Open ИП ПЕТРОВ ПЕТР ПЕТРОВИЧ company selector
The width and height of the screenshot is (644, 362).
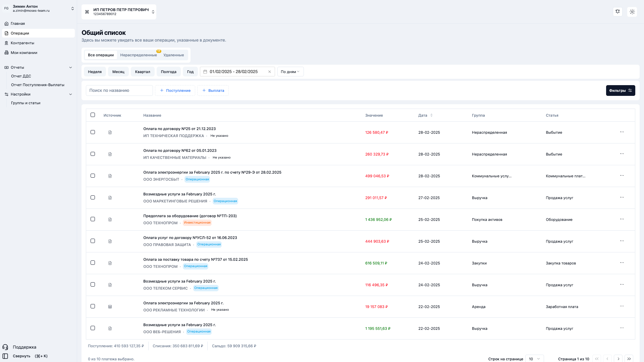(119, 12)
